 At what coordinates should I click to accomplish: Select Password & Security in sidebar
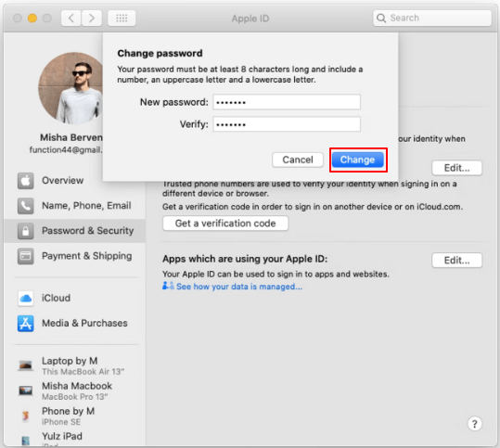74,231
